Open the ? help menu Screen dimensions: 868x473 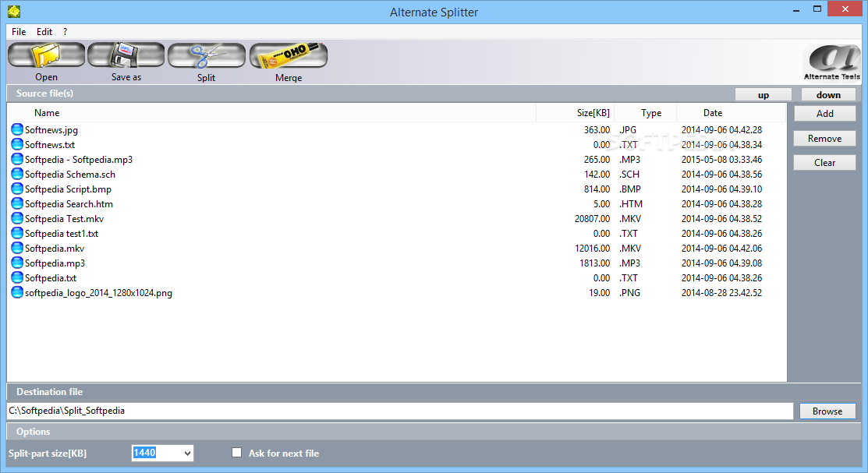tap(65, 31)
